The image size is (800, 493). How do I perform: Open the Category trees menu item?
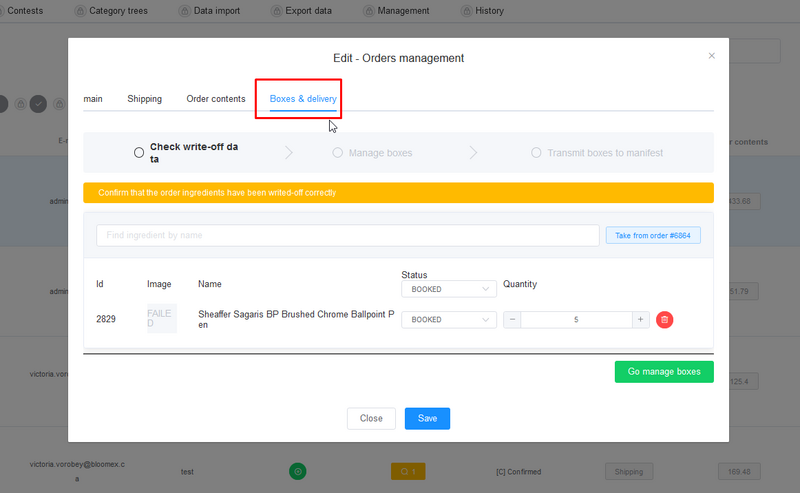click(118, 11)
